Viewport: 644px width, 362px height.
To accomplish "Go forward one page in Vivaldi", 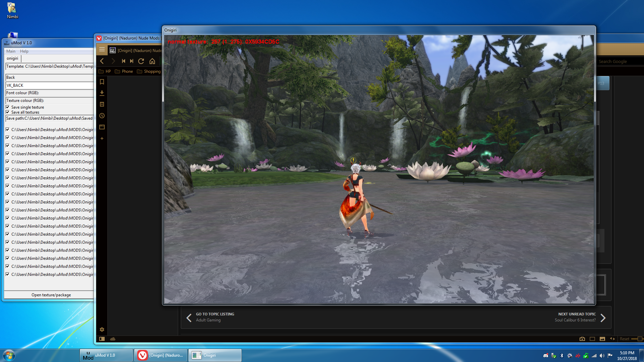I will tap(113, 61).
